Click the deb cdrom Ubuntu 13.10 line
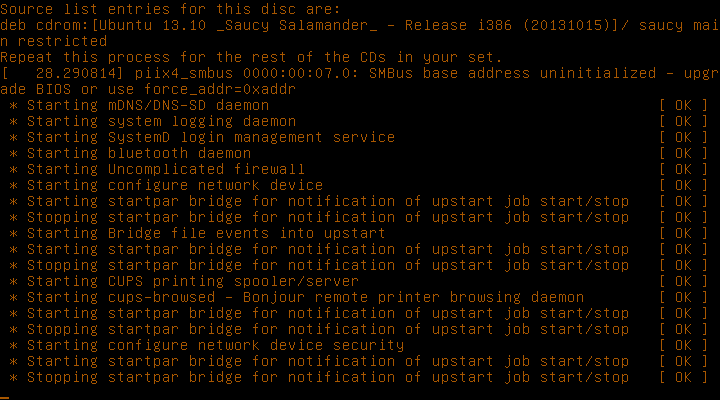The height and width of the screenshot is (400, 720). click(x=360, y=25)
